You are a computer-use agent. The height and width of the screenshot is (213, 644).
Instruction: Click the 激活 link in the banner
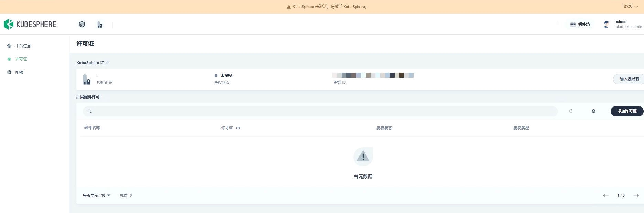631,7
